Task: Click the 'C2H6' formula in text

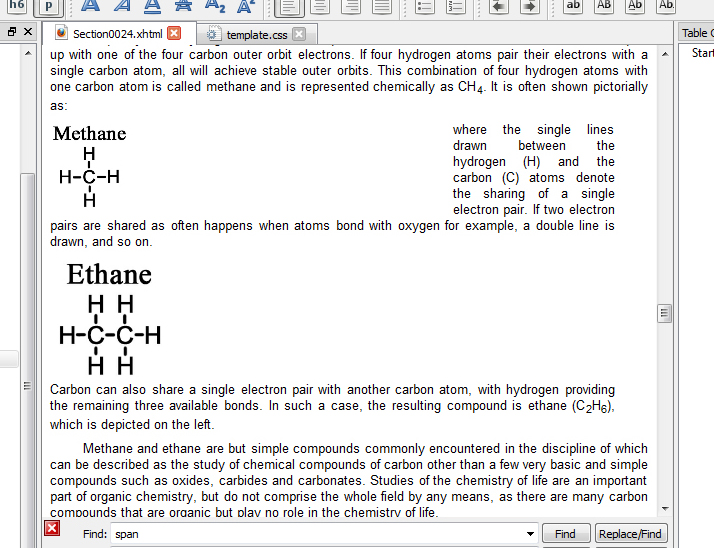Action: pos(592,406)
